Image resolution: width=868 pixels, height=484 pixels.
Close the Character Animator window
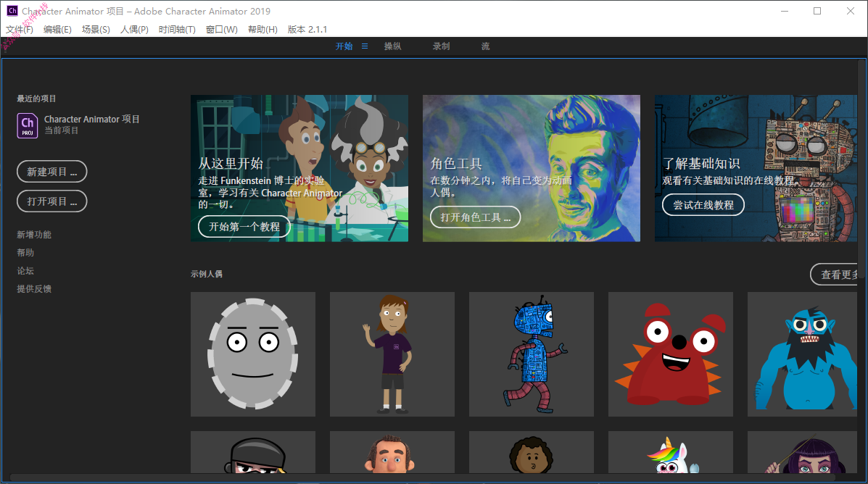coord(851,11)
